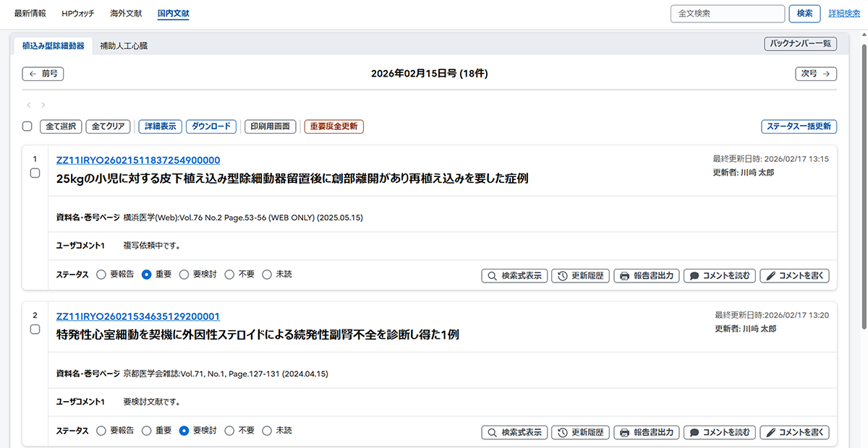Click the 全文検索 search input field
This screenshot has width=868, height=448.
(x=727, y=14)
